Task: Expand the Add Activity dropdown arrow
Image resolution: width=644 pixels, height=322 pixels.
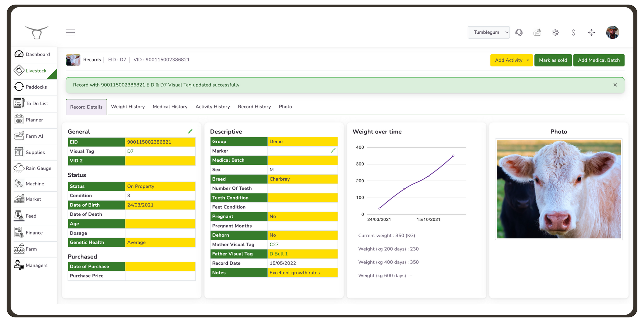Action: [528, 60]
